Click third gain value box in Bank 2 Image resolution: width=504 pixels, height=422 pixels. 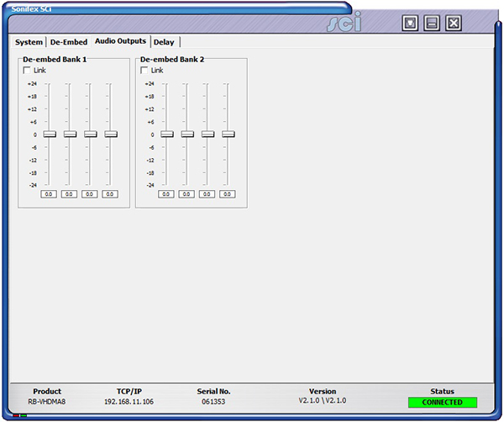207,194
